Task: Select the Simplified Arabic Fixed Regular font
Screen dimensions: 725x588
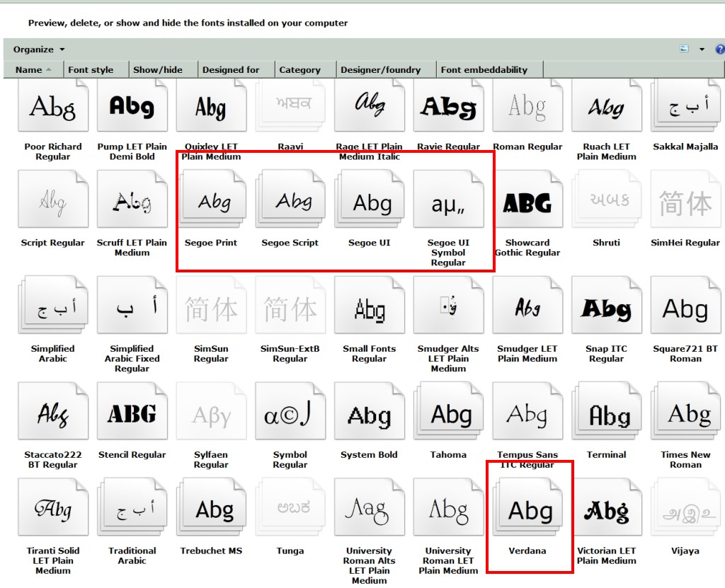Action: 132,305
